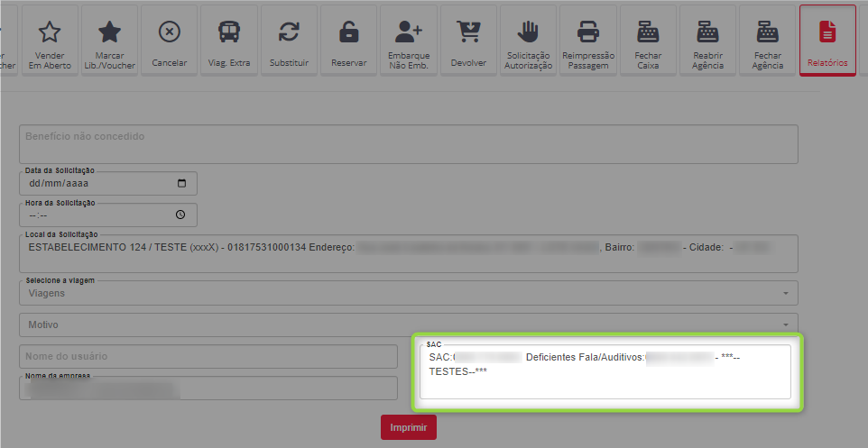Select Reabrir Agência button
Viewport: 868px width, 448px height.
[x=707, y=41]
